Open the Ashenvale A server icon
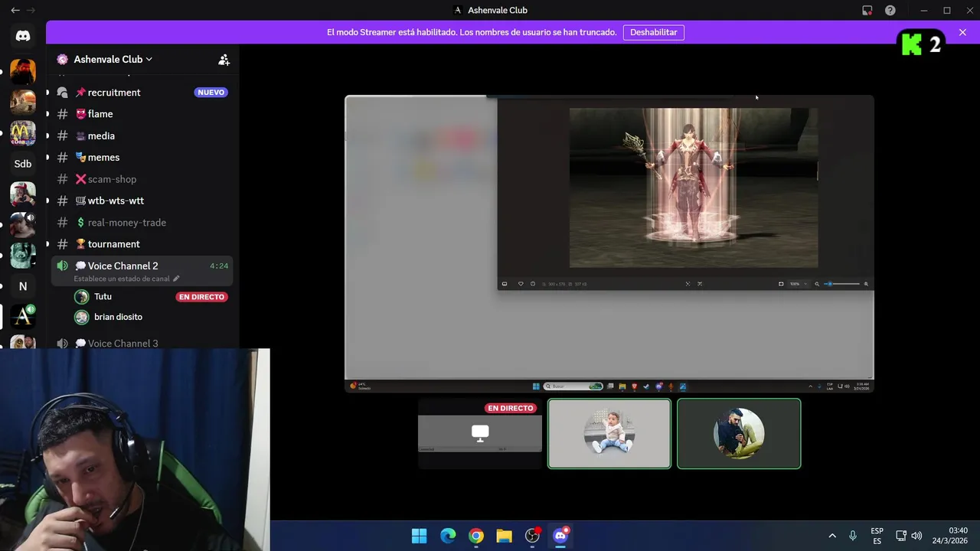This screenshot has height=551, width=980. pos(23,315)
